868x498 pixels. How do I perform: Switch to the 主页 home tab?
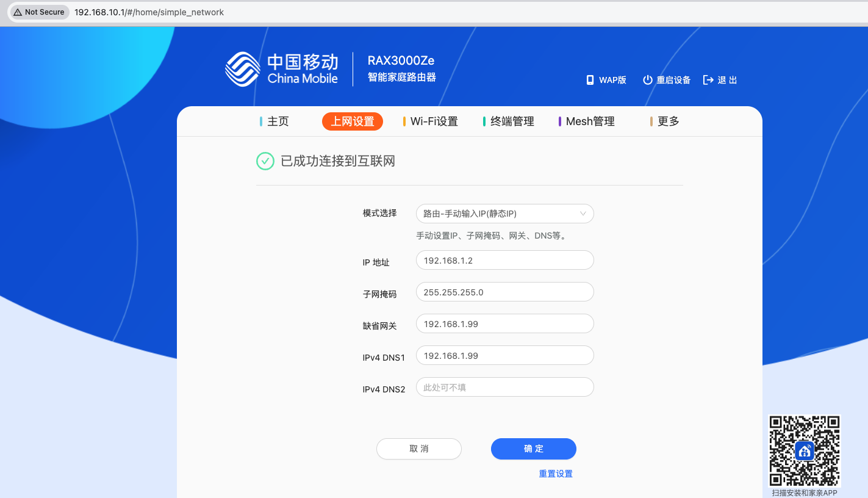(278, 121)
